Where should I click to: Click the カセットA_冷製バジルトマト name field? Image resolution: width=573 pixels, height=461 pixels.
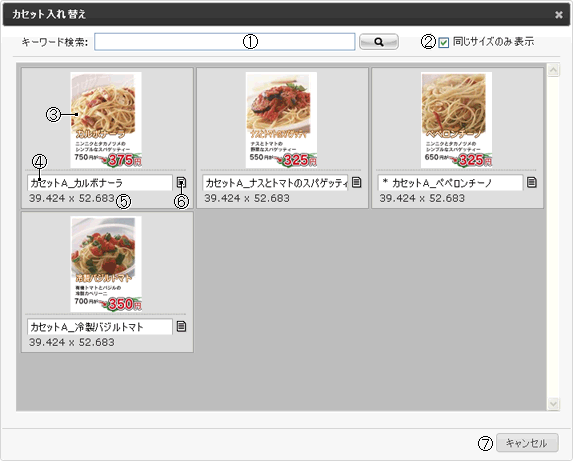[100, 327]
